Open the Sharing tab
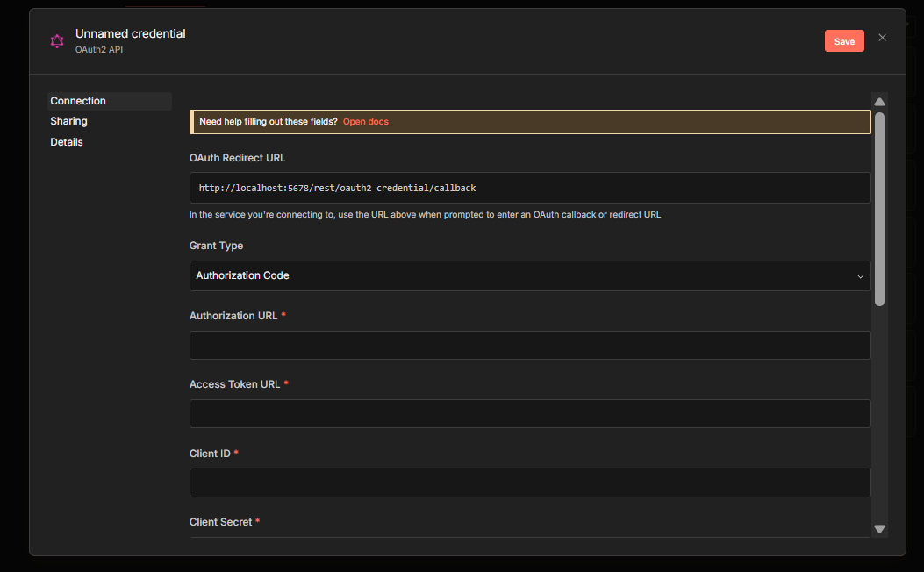 pos(68,121)
